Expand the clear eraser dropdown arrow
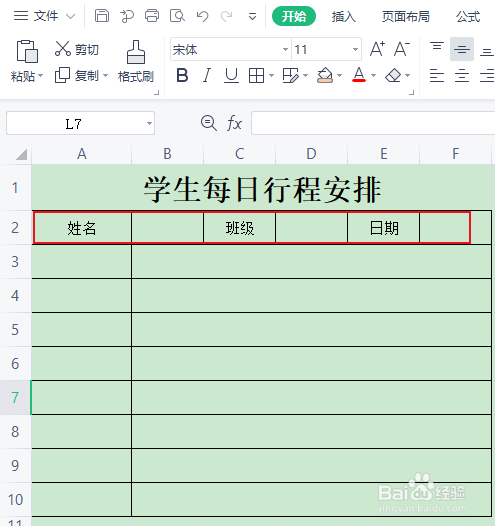495x526 pixels. [407, 75]
